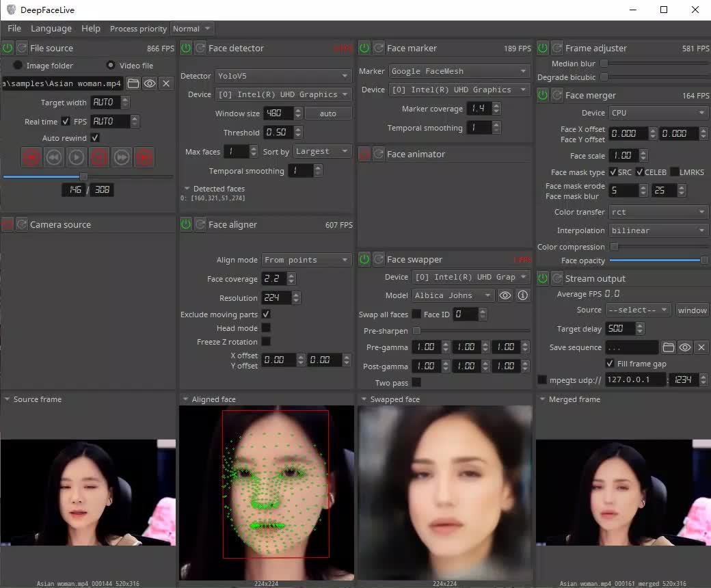
Task: Toggle the Face animator power button
Action: click(x=364, y=154)
